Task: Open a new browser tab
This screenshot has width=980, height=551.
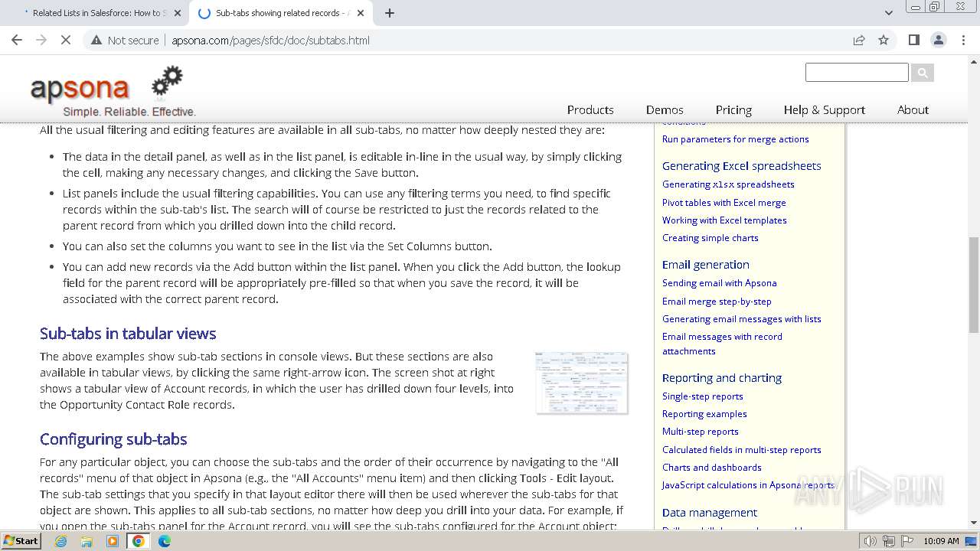Action: tap(389, 13)
